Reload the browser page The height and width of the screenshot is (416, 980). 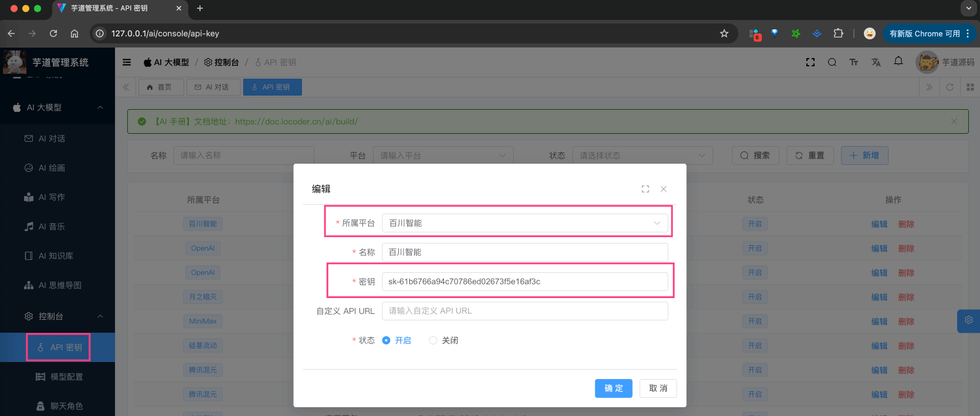point(53,33)
